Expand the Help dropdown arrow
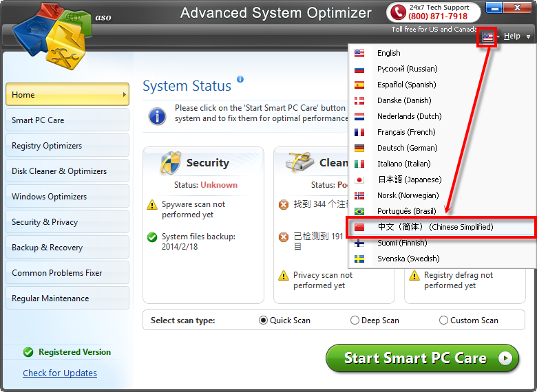537x392 pixels. pyautogui.click(x=529, y=36)
